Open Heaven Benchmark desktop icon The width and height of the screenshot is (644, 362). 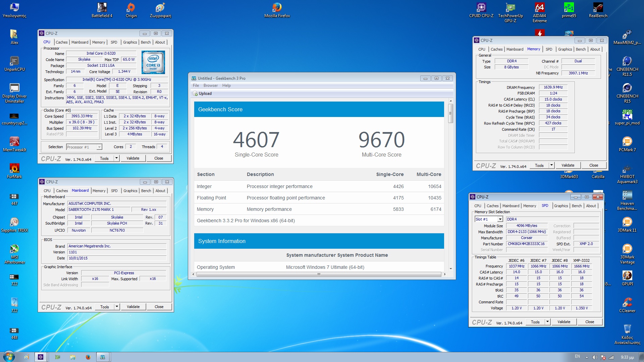(627, 200)
